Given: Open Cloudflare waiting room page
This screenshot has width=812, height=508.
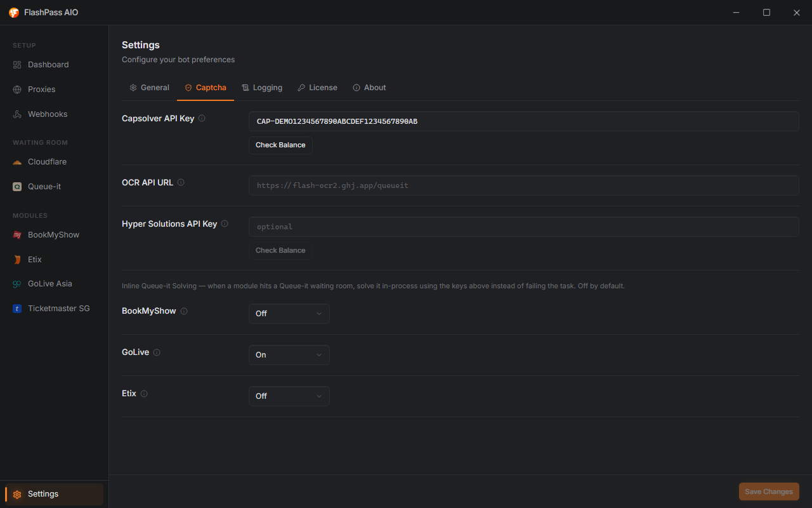Looking at the screenshot, I should [54, 162].
